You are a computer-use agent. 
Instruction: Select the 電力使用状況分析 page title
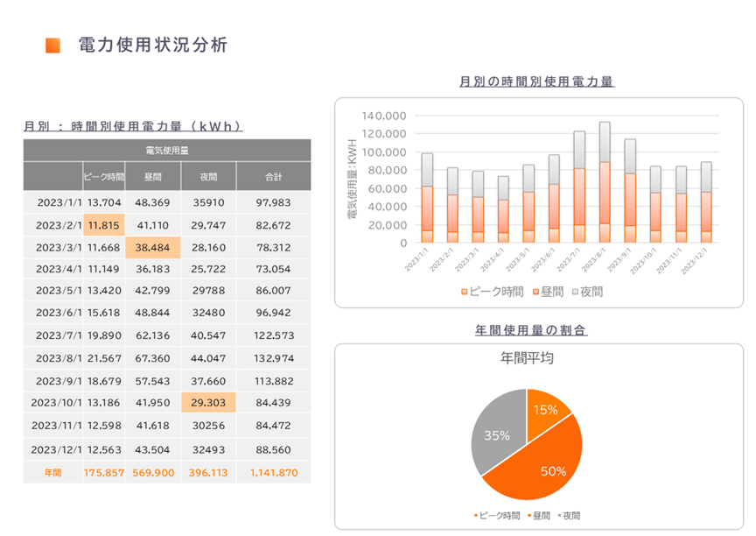click(x=153, y=45)
